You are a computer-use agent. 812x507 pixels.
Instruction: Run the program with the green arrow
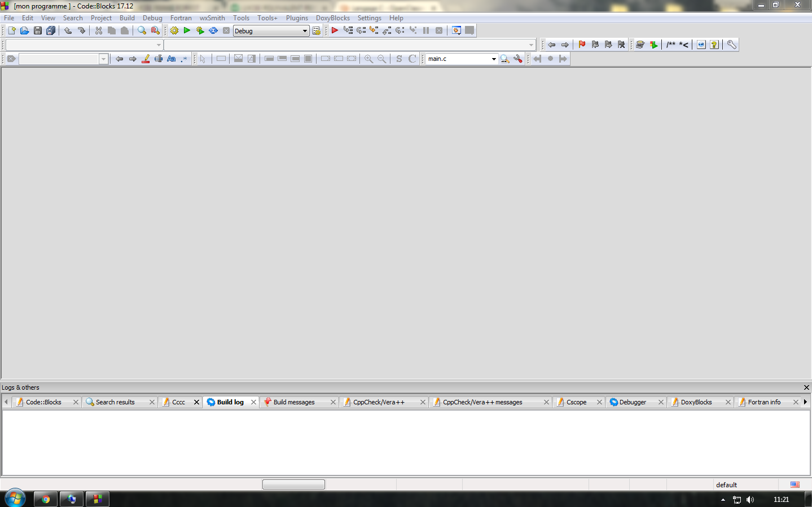(x=187, y=30)
